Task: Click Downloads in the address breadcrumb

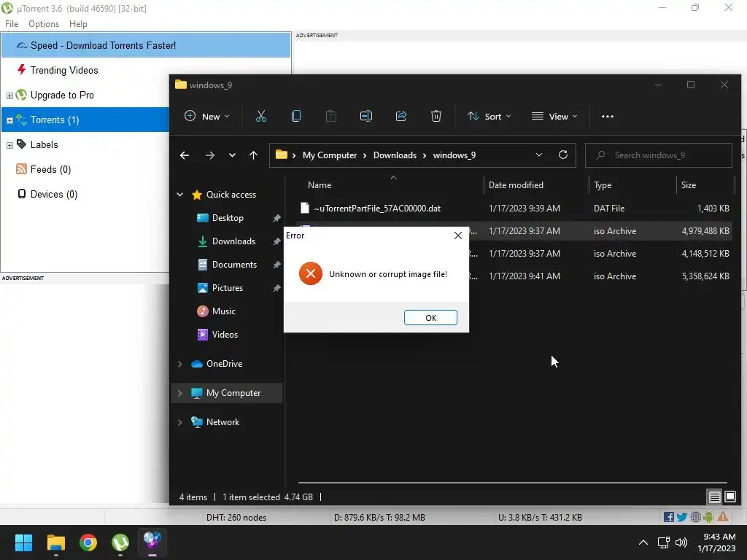Action: pyautogui.click(x=395, y=155)
